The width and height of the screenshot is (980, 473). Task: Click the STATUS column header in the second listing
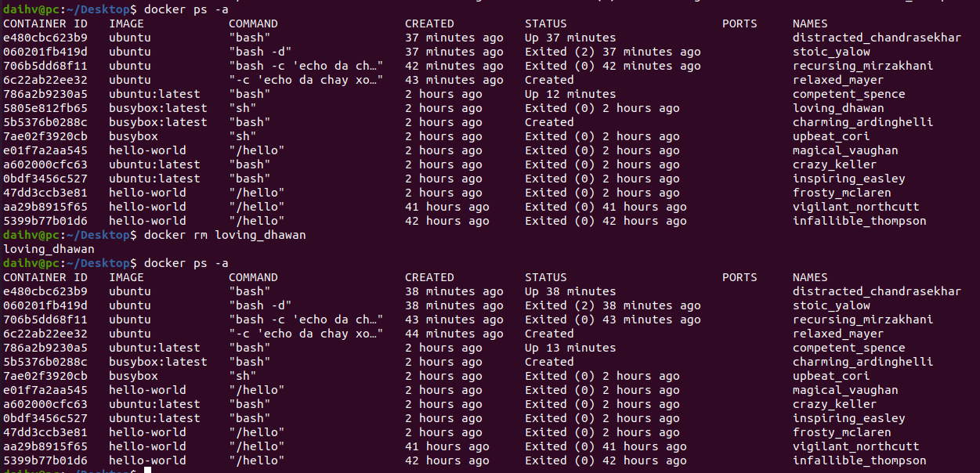[545, 277]
